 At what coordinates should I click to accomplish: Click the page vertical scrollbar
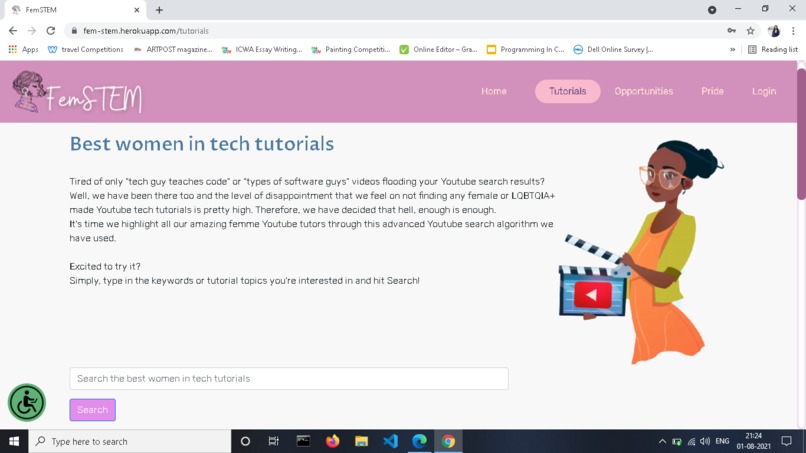coord(801,134)
